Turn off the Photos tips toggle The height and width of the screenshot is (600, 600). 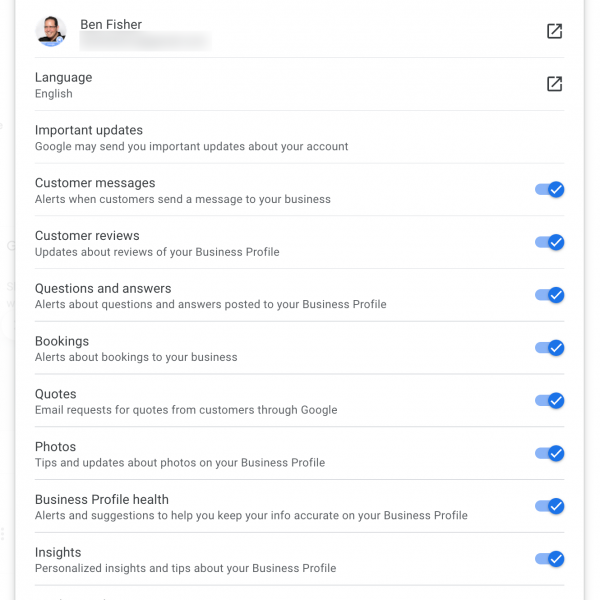pyautogui.click(x=550, y=453)
